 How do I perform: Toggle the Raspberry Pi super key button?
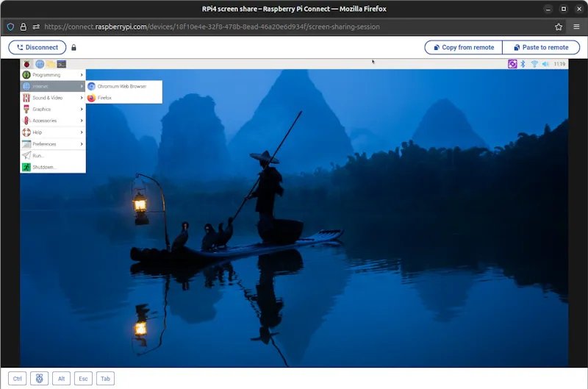40,379
